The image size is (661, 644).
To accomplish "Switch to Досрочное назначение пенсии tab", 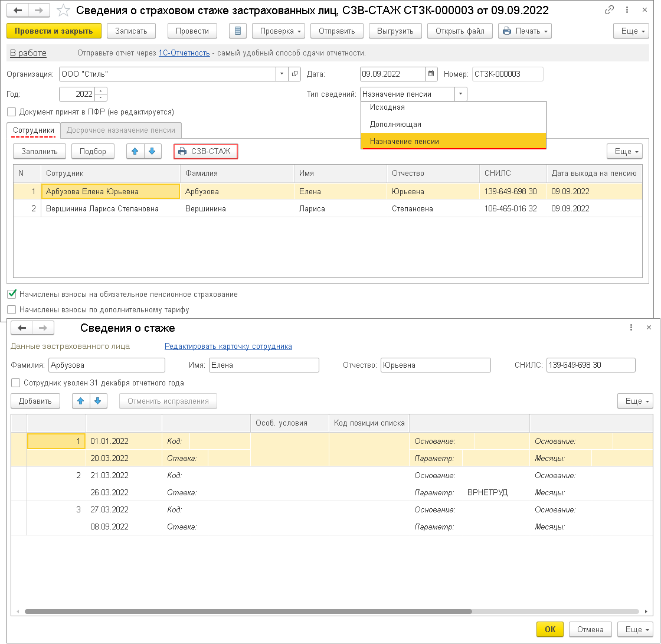I will click(121, 130).
